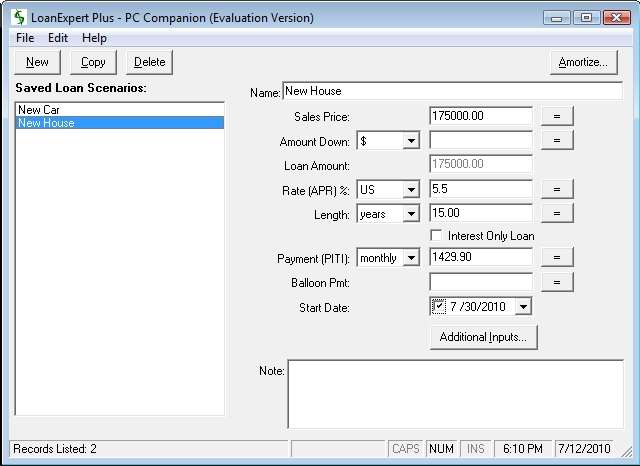Image resolution: width=640 pixels, height=466 pixels.
Task: Click the LoanExpert app icon in title bar
Action: pos(19,17)
